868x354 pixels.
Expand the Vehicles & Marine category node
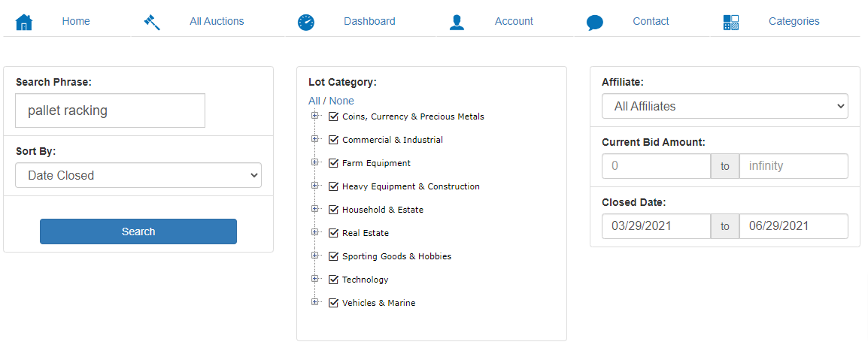(x=315, y=303)
